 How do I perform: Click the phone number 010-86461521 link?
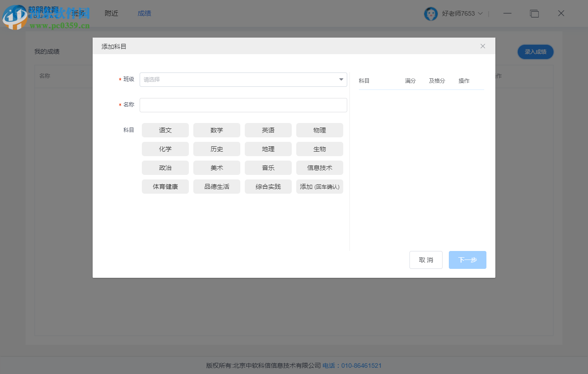pos(362,365)
